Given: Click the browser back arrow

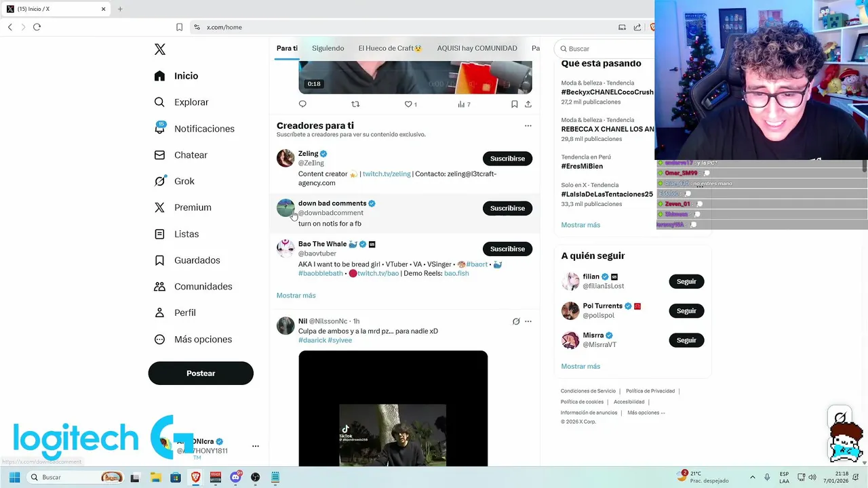Looking at the screenshot, I should point(10,27).
